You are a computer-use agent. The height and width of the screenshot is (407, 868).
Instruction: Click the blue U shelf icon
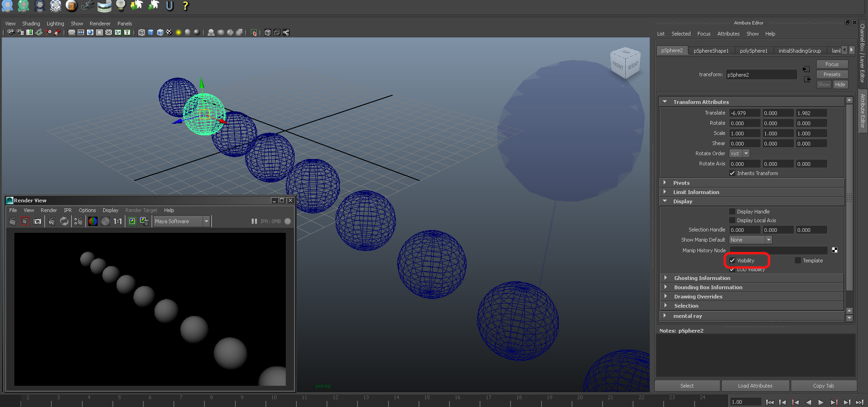[x=170, y=6]
